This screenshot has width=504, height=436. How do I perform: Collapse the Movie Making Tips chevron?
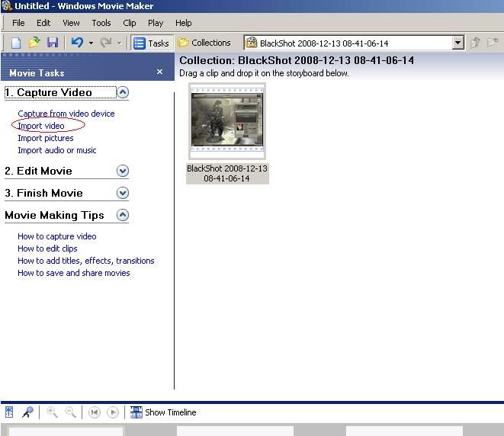123,215
